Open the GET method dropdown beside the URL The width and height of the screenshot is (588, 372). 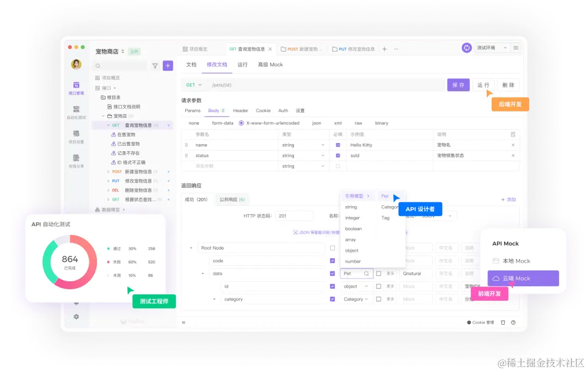coord(194,85)
